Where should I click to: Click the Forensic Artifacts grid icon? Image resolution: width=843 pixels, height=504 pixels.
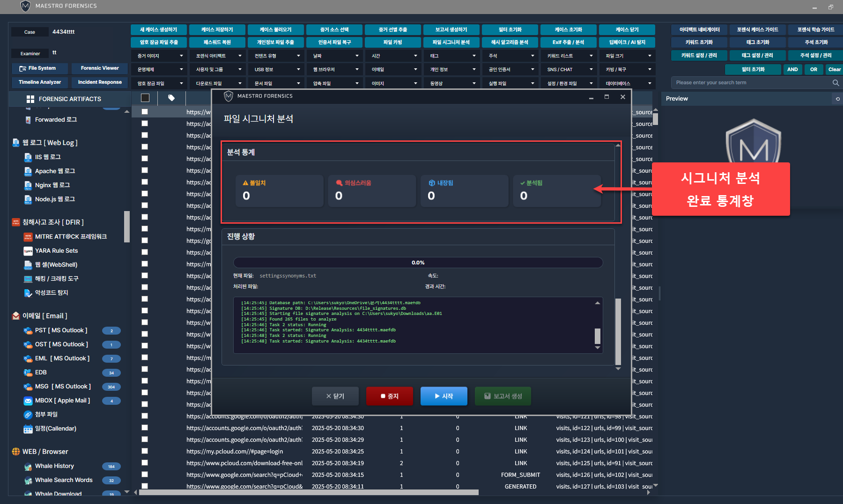pos(30,99)
